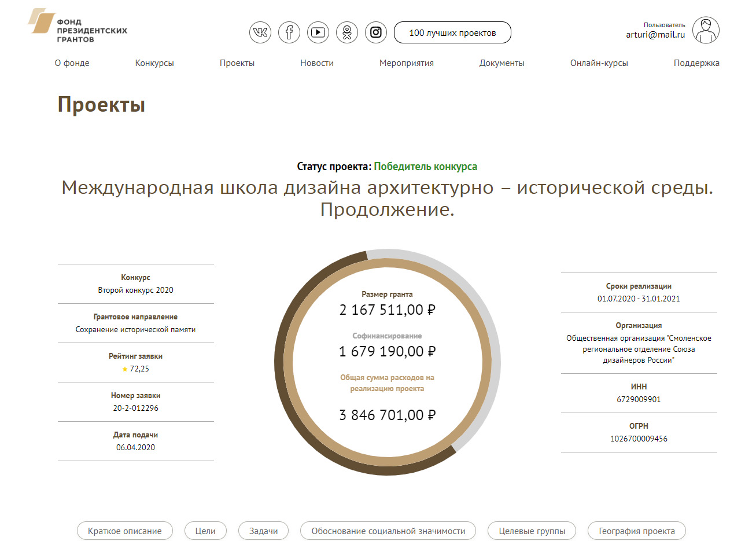Select application number 20-2-012296
This screenshot has width=756, height=541.
(x=136, y=408)
